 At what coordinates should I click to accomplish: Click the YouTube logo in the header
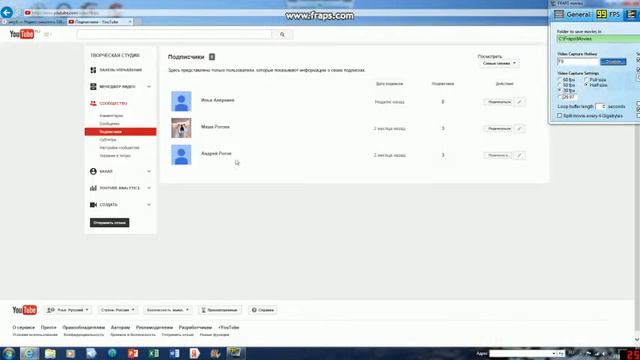[x=22, y=34]
